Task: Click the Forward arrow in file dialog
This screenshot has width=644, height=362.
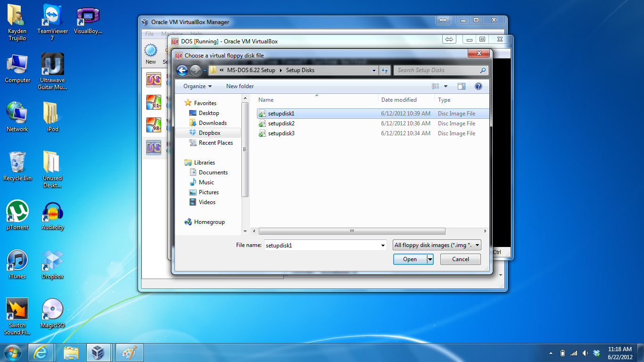Action: point(195,70)
